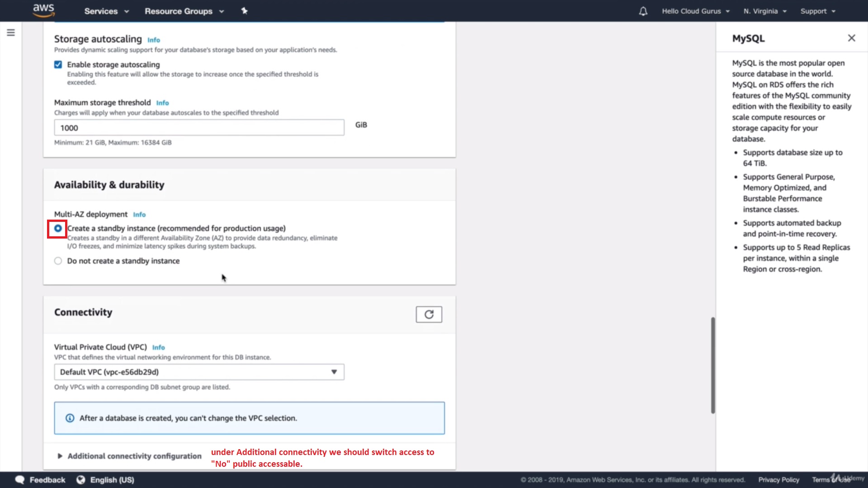Click the Connectivity refresh icon button

click(x=429, y=314)
